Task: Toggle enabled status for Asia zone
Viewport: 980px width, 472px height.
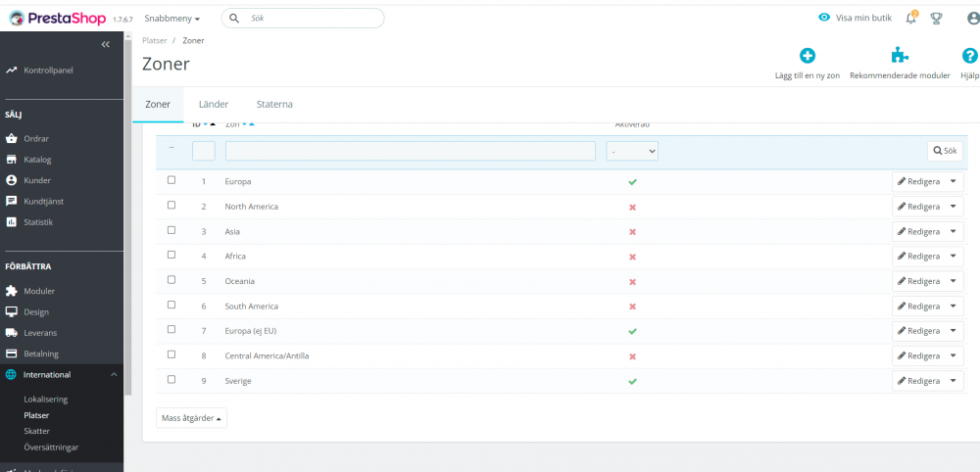Action: 632,232
